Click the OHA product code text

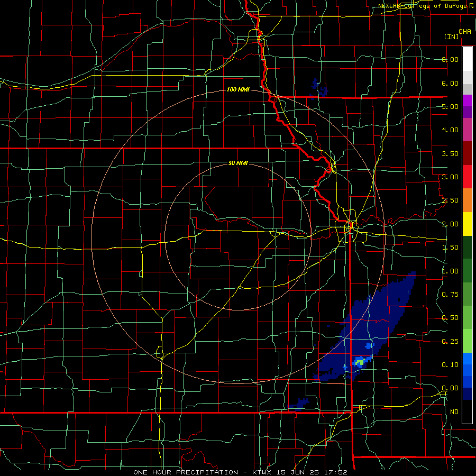465,32
